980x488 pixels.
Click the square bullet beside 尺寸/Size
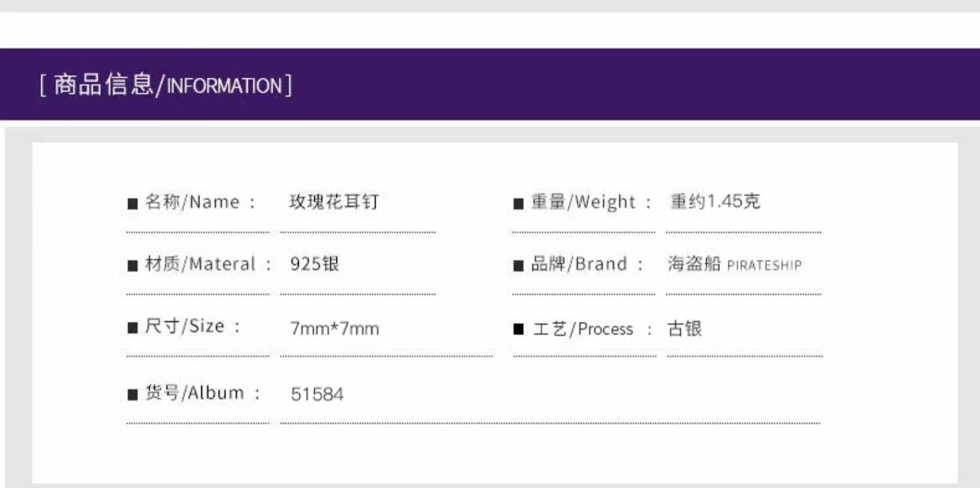(133, 327)
